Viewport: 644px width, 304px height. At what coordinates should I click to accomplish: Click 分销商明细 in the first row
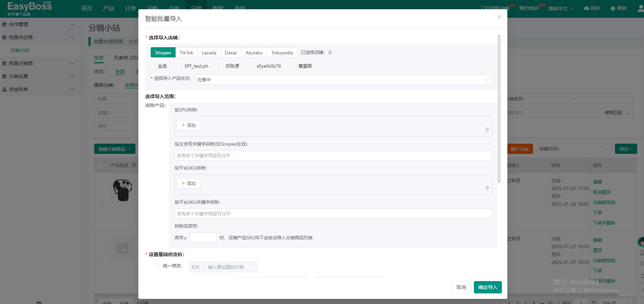click(x=604, y=202)
